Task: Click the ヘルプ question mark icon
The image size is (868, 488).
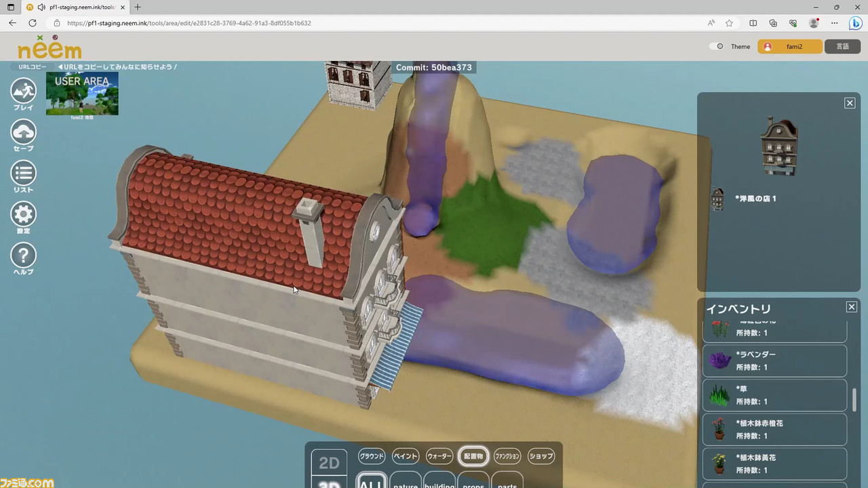Action: click(x=23, y=255)
